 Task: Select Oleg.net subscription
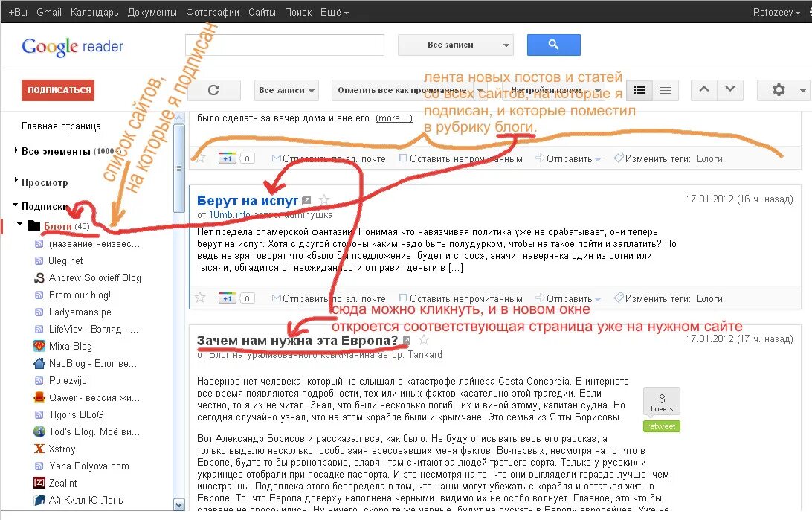pos(65,260)
